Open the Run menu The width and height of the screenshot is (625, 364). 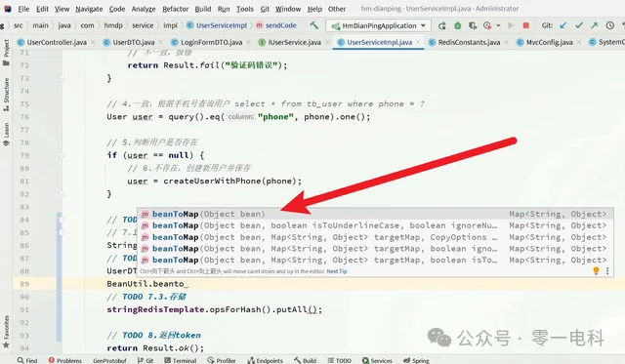pyautogui.click(x=224, y=9)
